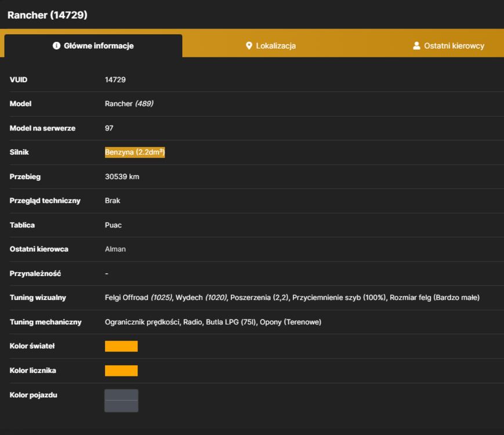Click the VUID value 14729

pyautogui.click(x=115, y=79)
